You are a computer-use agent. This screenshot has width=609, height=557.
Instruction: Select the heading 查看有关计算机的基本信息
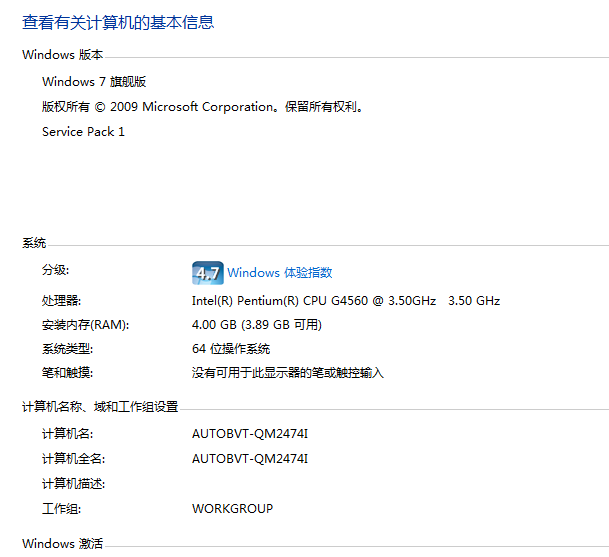pyautogui.click(x=118, y=22)
